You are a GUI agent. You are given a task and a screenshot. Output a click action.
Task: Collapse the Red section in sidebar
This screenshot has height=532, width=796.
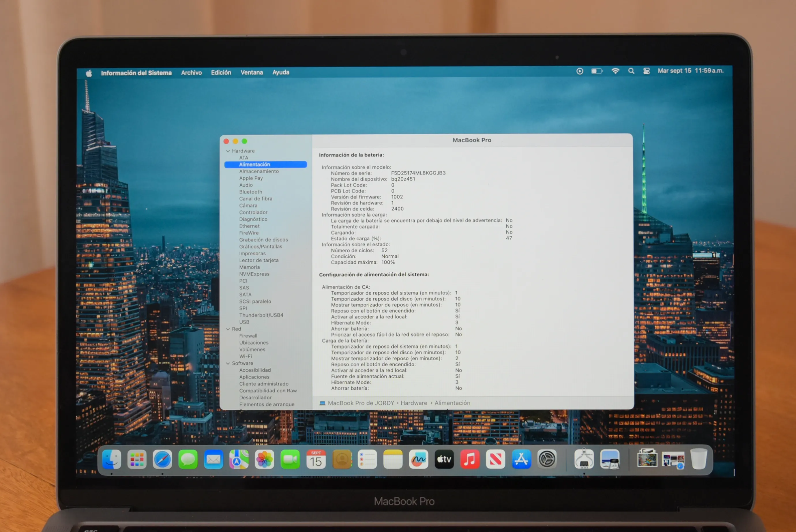(x=228, y=329)
